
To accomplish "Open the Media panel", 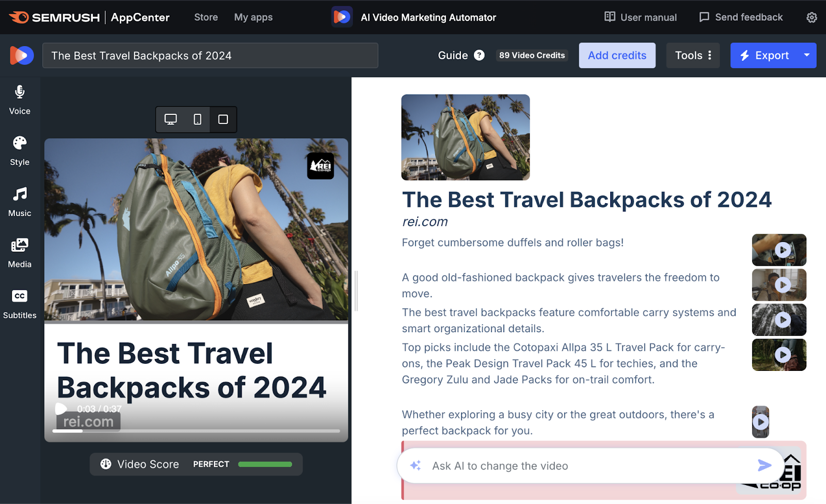I will point(19,251).
